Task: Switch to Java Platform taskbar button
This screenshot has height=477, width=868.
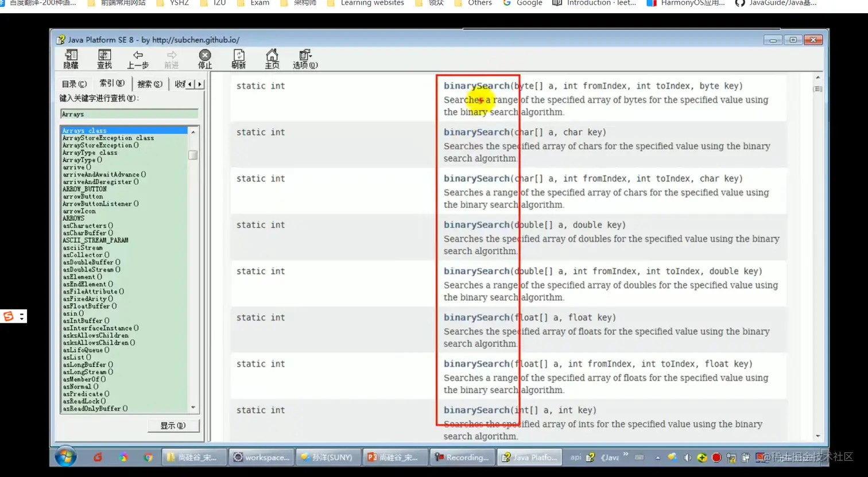Action: [x=528, y=457]
